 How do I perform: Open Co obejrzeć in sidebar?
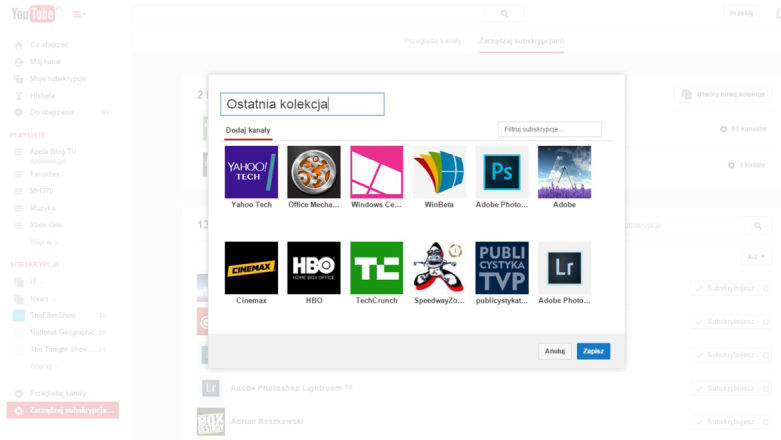[x=48, y=45]
